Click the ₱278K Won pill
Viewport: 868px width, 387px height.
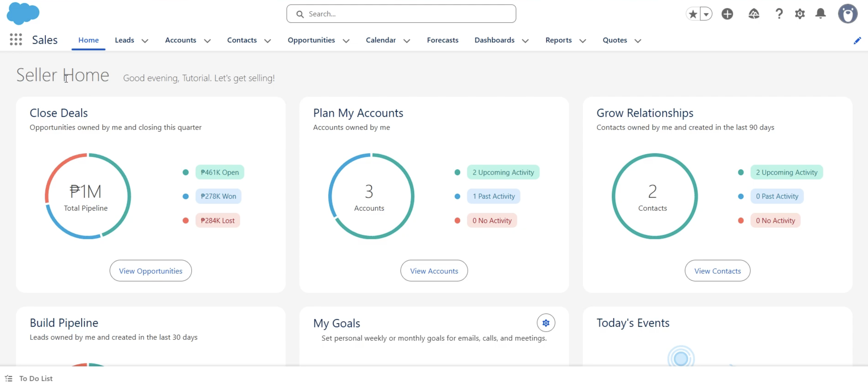pos(218,196)
